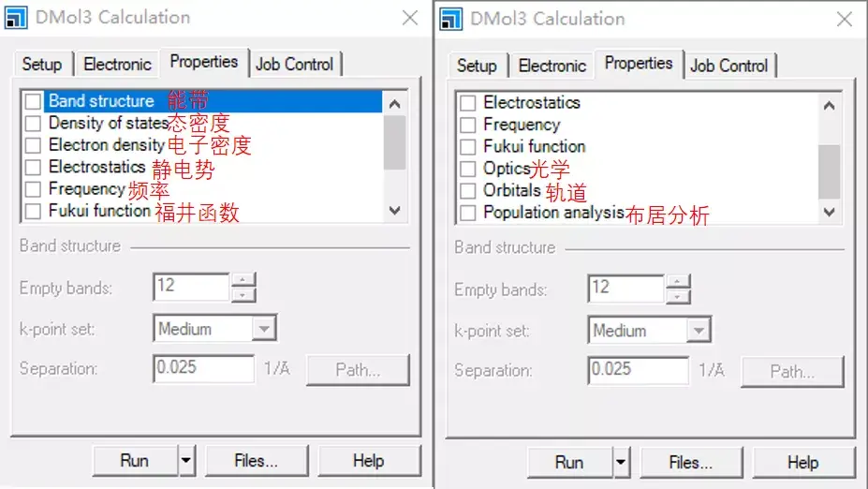Close the left DMol3 Calculation dialog
This screenshot has height=489, width=868.
point(410,18)
